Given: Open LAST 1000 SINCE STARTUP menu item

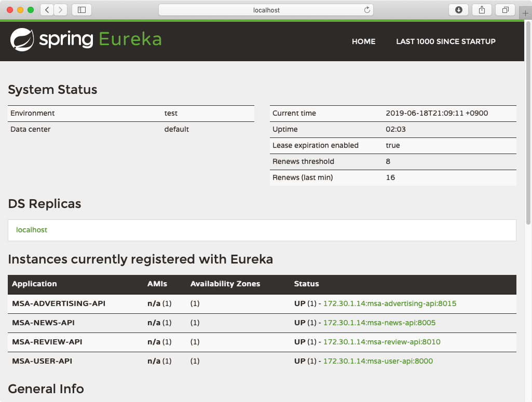Looking at the screenshot, I should (x=445, y=41).
